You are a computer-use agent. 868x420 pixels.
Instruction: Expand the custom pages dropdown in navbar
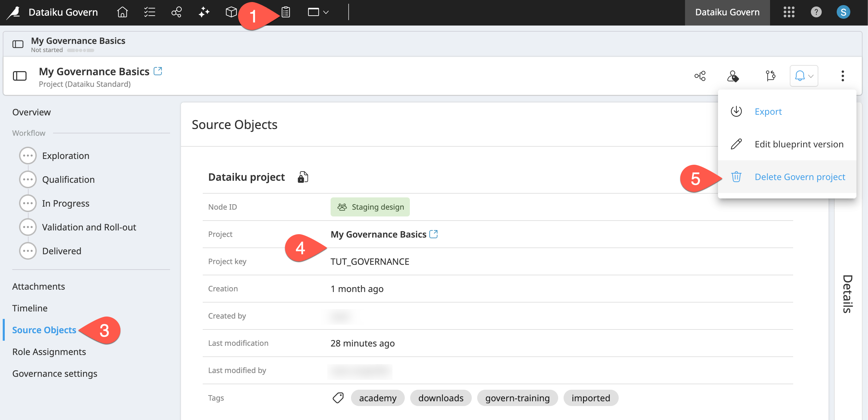pos(318,13)
